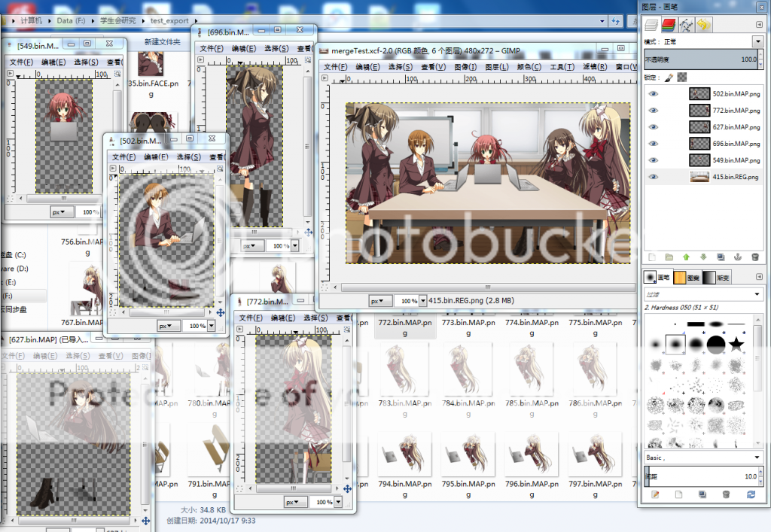Open 图层(L) menu in mergeTest window
Image resolution: width=771 pixels, height=532 pixels.
tap(497, 67)
